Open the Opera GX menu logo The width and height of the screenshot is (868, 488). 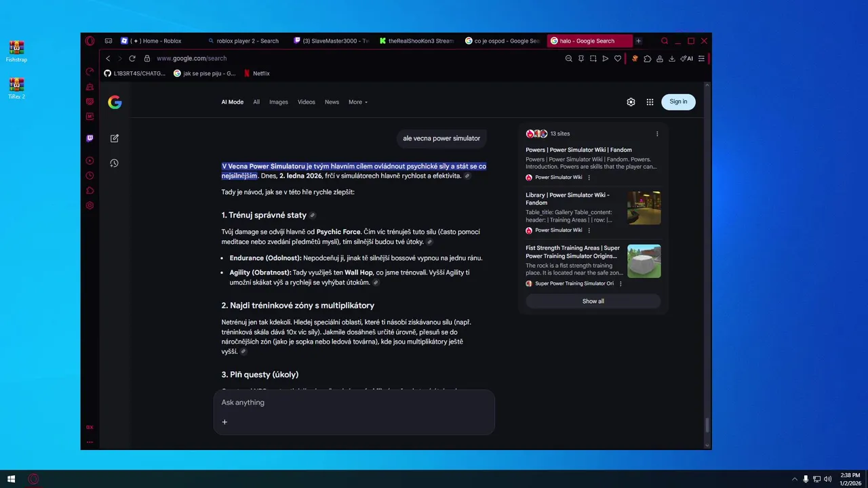coord(90,41)
